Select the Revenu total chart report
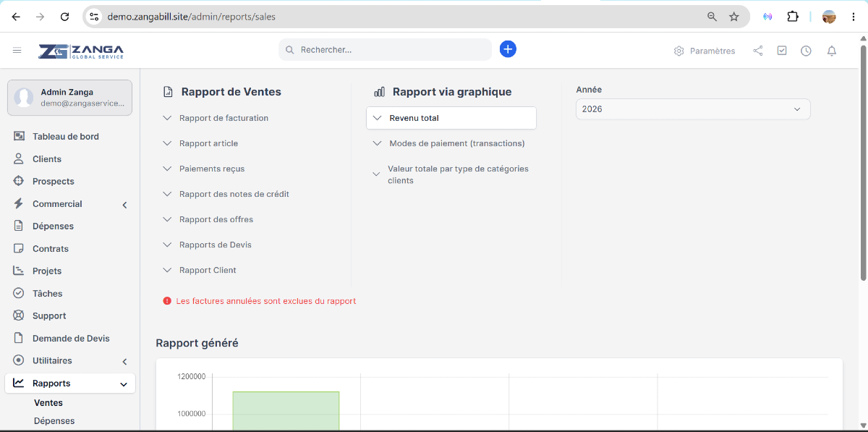 click(x=451, y=118)
